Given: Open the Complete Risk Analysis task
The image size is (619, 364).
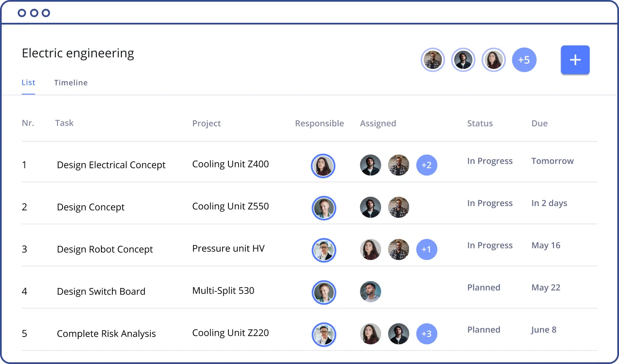Looking at the screenshot, I should tap(106, 334).
